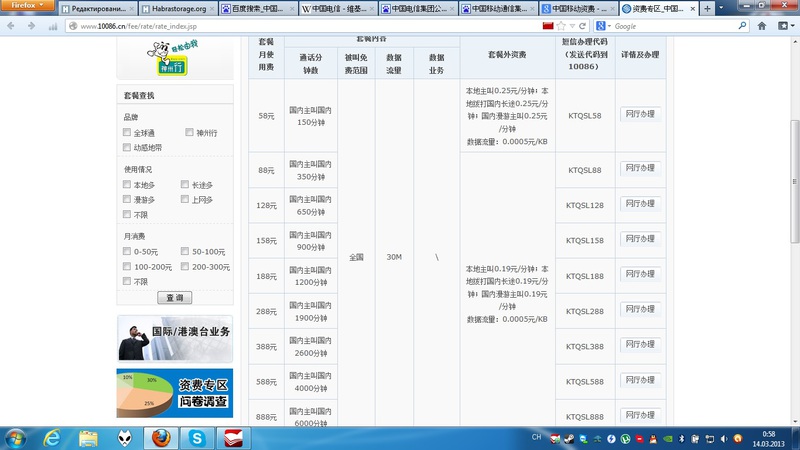Screen dimensions: 800x450
Task: Go forward with the browser forward arrow
Action: click(x=32, y=26)
